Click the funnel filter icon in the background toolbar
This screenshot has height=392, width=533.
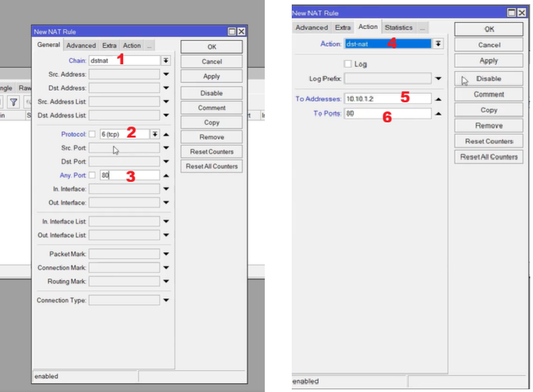click(x=13, y=102)
